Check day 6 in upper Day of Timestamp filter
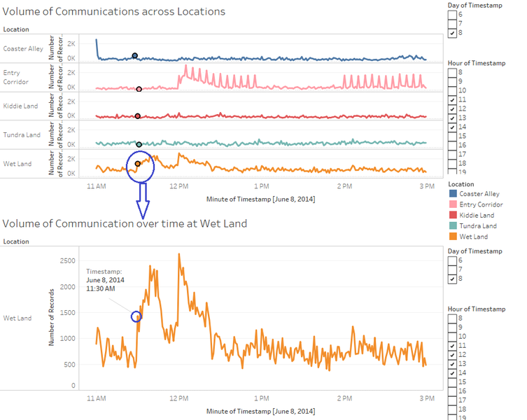Viewport: 527px width, 420px height. pyautogui.click(x=452, y=15)
